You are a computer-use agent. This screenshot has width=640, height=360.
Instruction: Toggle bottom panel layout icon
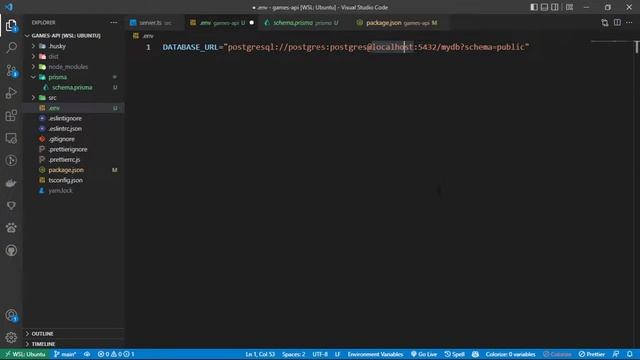pos(544,7)
